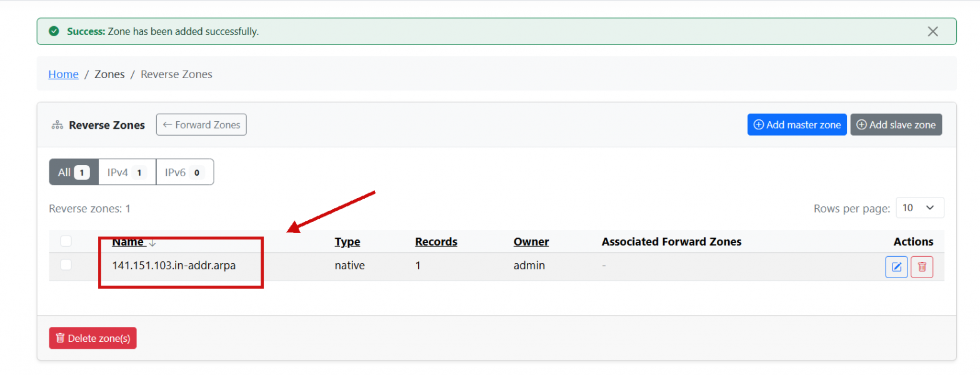Screen dimensions: 980x375
Task: Sort table by Records column
Action: 436,242
